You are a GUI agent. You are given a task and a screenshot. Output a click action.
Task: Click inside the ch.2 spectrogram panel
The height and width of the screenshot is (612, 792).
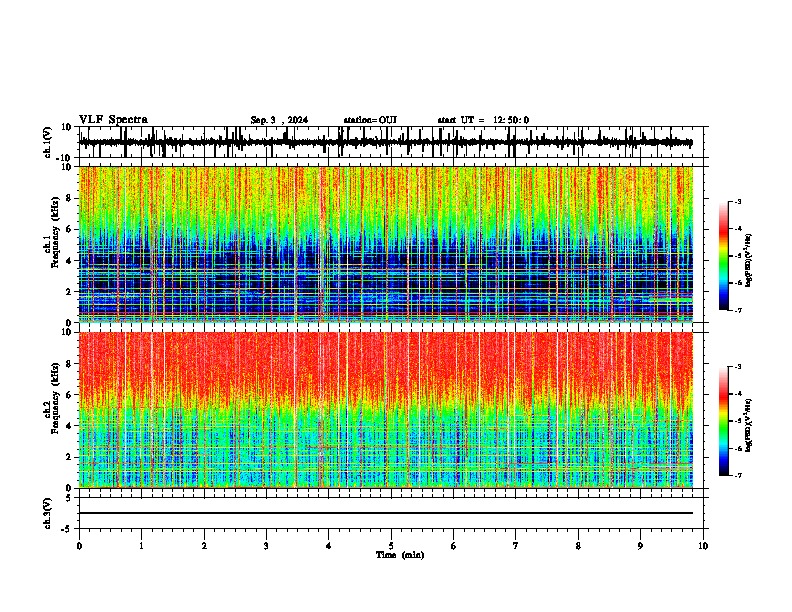tap(386, 410)
